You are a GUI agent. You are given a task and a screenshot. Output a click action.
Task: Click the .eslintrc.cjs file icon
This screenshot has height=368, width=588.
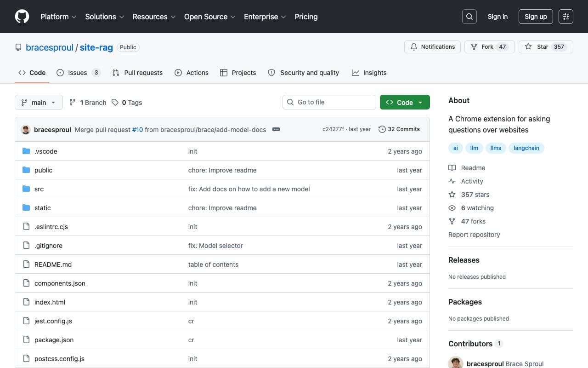(x=26, y=227)
